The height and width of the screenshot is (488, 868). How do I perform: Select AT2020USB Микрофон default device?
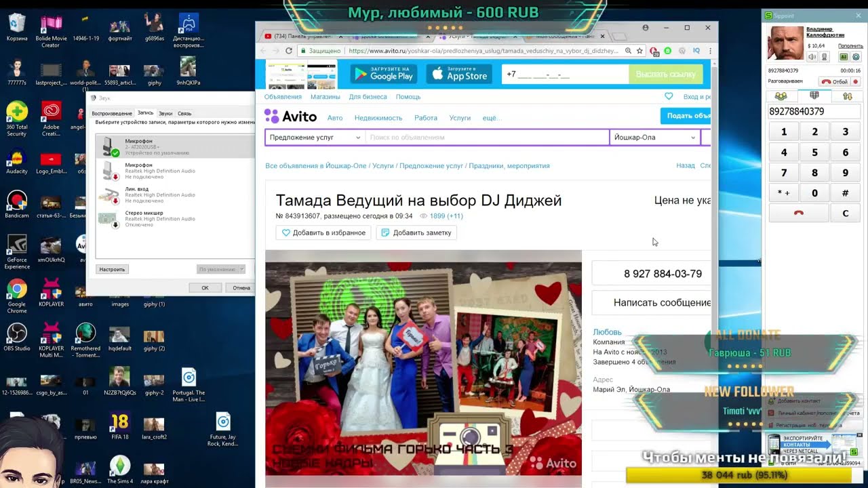pos(175,146)
